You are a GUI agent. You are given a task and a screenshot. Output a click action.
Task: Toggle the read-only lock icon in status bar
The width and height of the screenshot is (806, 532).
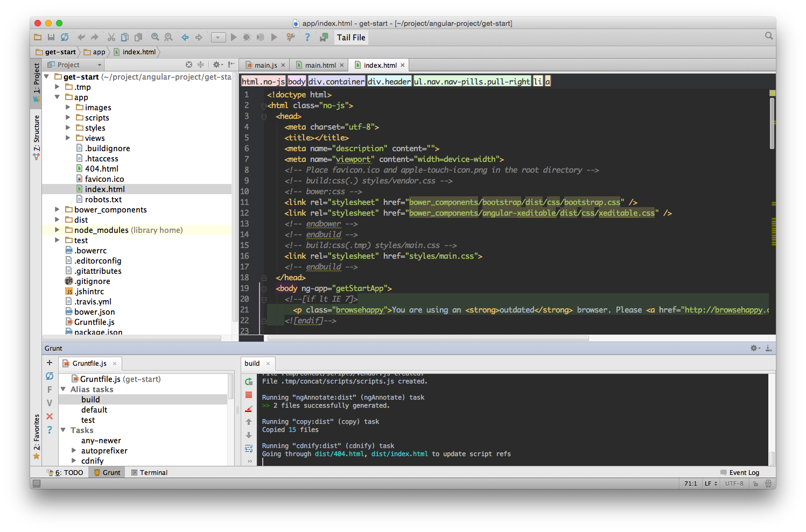coord(755,484)
